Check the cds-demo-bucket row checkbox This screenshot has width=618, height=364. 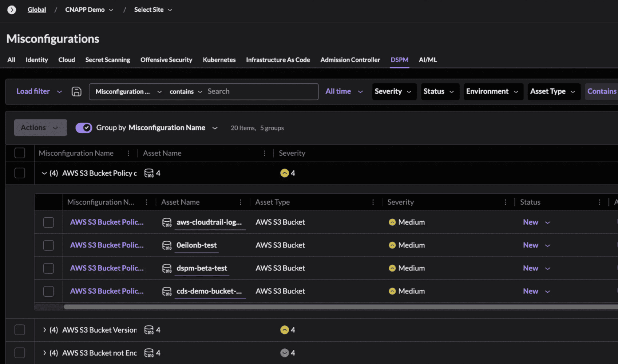48,291
